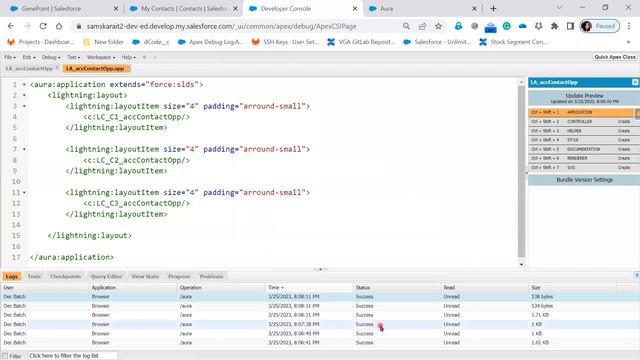Image resolution: width=640 pixels, height=360 pixels.
Task: Switch to the Query Editor tab
Action: pos(106,276)
